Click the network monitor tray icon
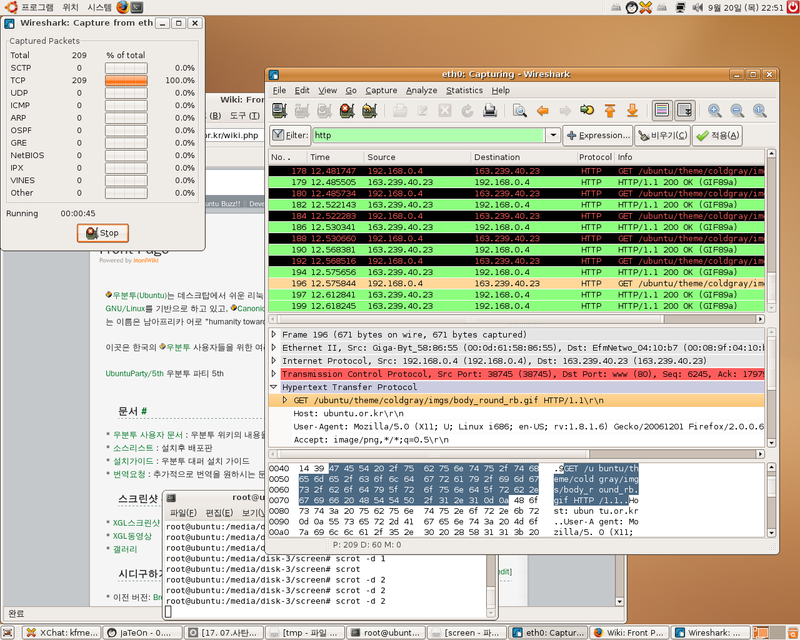This screenshot has width=800, height=640. [680, 8]
